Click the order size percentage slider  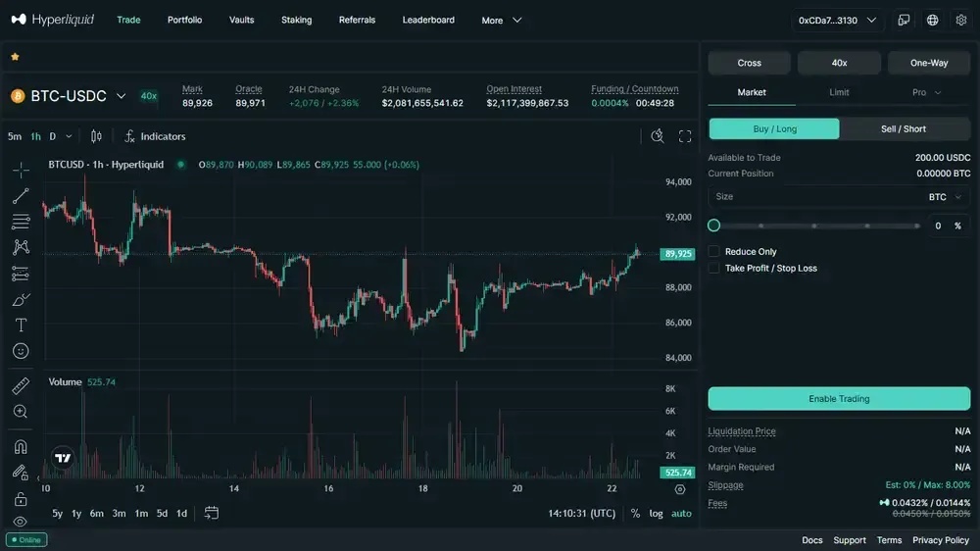pyautogui.click(x=815, y=225)
